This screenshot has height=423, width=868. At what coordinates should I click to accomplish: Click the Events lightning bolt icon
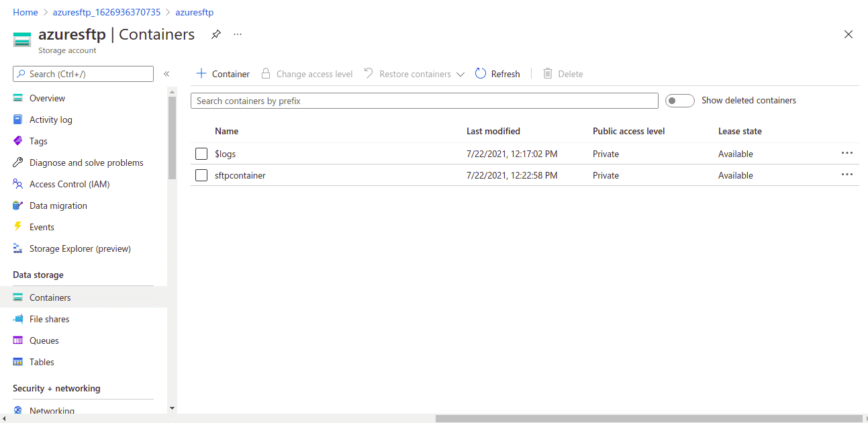point(18,227)
